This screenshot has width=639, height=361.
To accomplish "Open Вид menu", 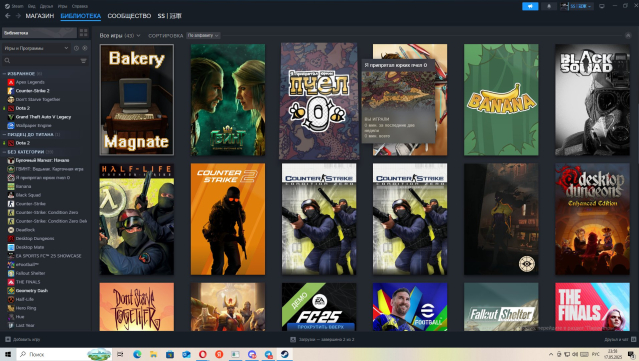I will tap(31, 6).
